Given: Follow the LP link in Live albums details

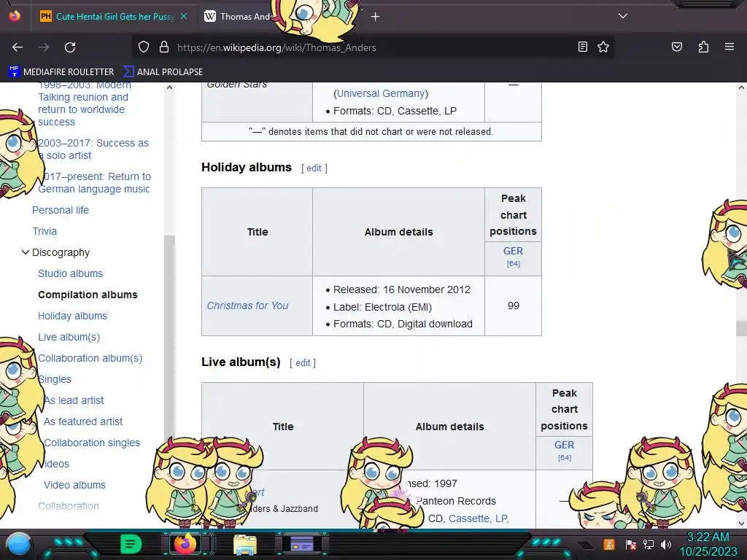Looking at the screenshot, I should [x=500, y=518].
